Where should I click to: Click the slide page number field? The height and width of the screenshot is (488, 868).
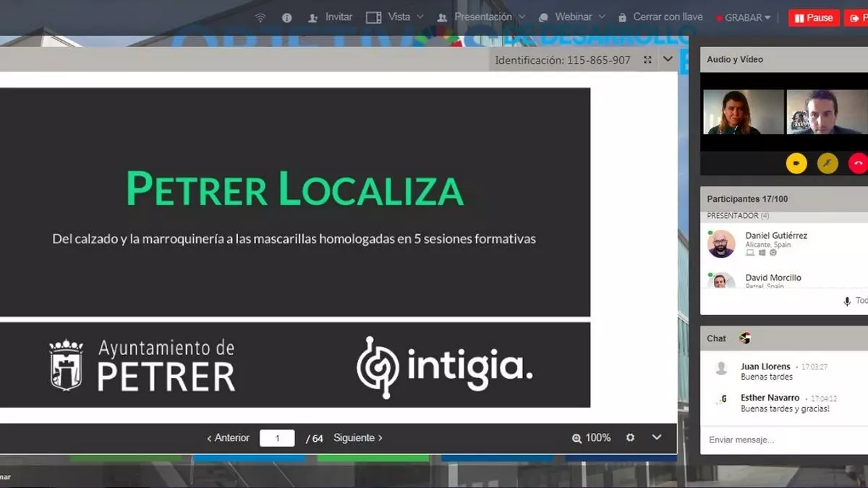coord(277,438)
